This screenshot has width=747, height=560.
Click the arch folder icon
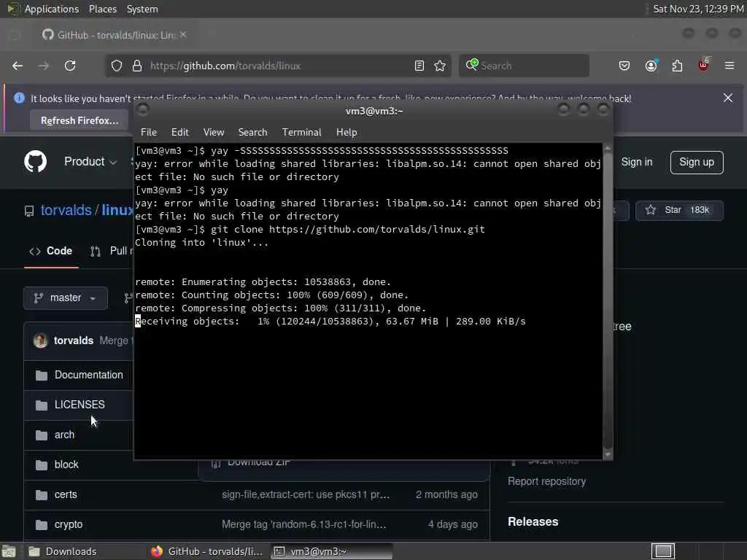coord(42,435)
